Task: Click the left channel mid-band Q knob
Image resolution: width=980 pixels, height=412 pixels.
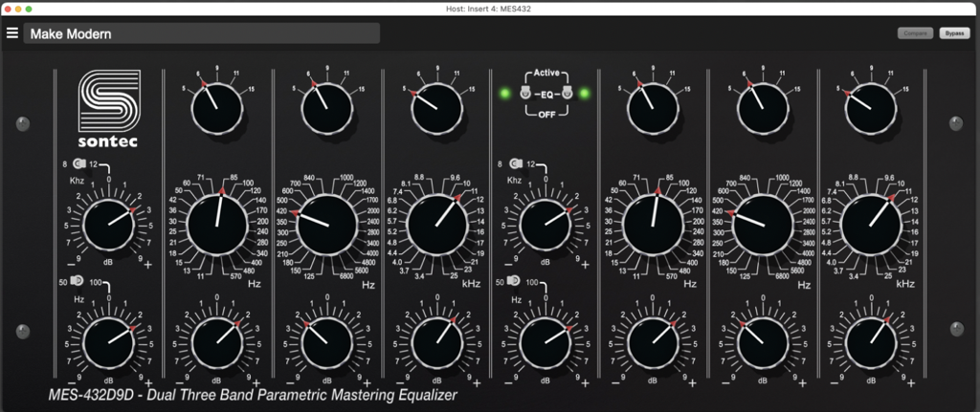Action: point(326,109)
